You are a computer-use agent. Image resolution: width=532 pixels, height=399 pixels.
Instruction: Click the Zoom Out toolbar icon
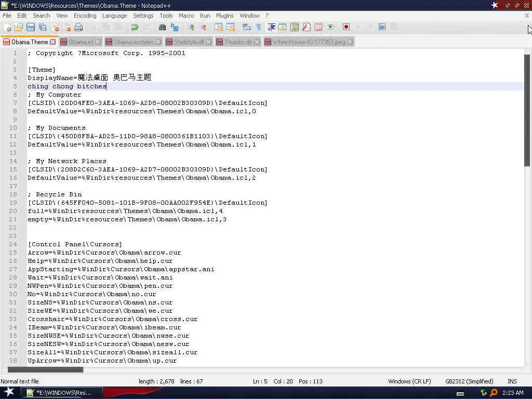203,28
